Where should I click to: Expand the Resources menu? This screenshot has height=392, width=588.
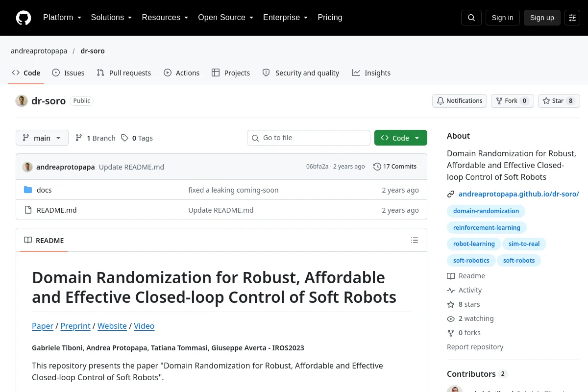165,18
